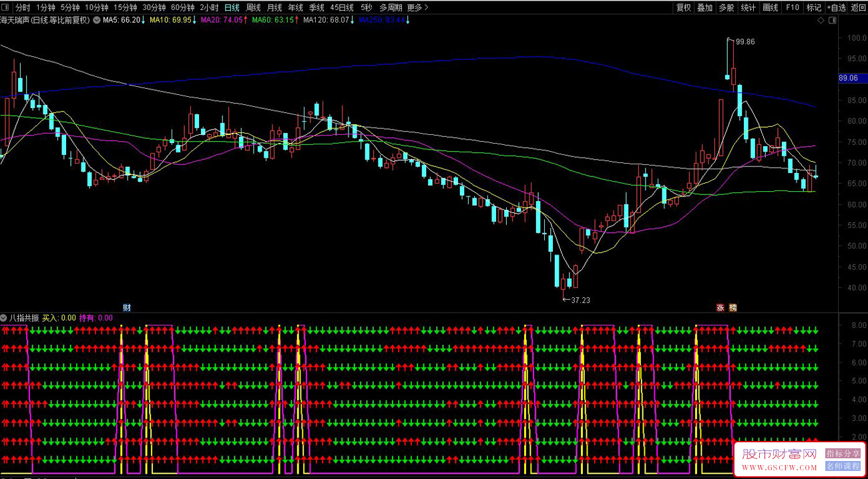Select the 5分钟 period
The height and width of the screenshot is (479, 868).
click(70, 7)
